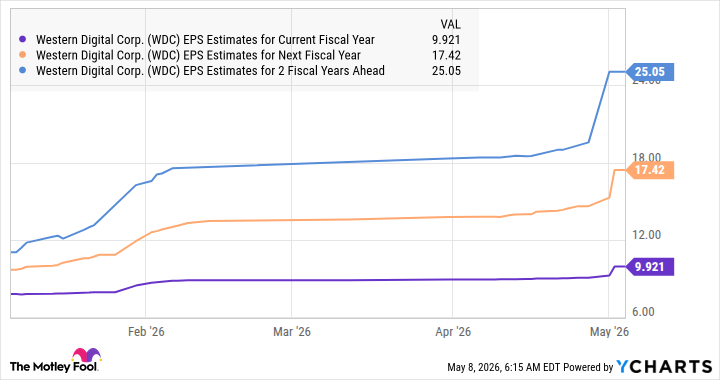Click legend value 17.42
Viewport: 720px width, 380px height.
pyautogui.click(x=446, y=56)
